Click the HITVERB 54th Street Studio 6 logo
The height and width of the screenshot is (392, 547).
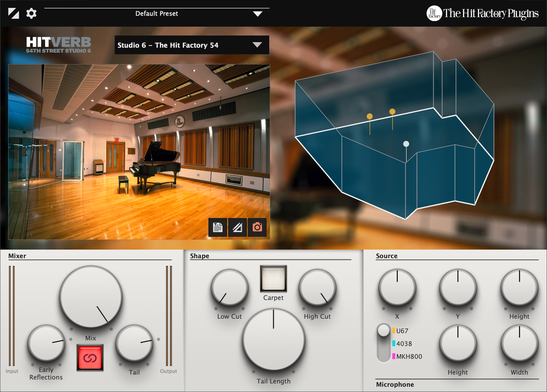59,44
